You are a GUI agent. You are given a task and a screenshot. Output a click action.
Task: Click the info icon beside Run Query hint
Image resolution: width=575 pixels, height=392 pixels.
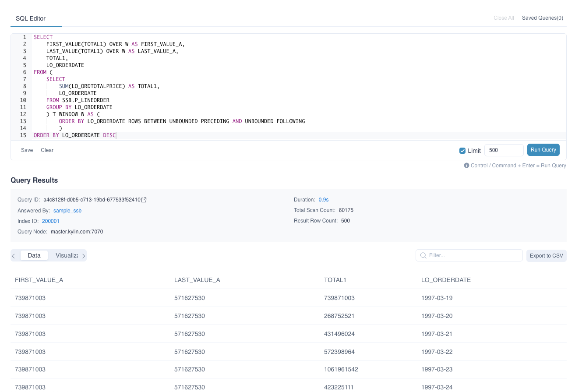point(466,166)
